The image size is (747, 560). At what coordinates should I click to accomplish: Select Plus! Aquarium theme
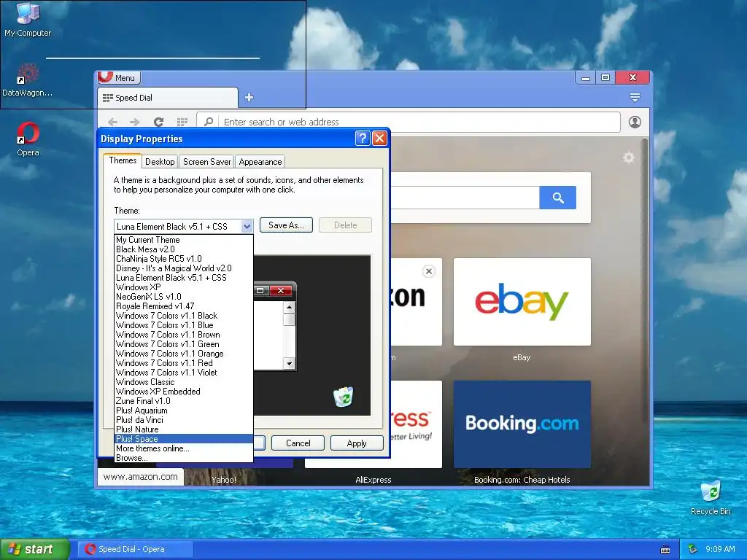click(184, 411)
